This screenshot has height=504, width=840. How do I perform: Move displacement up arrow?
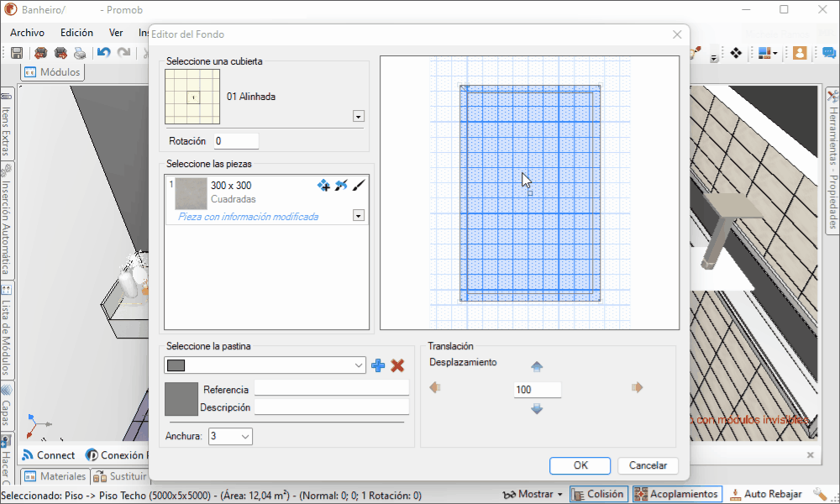click(x=537, y=366)
